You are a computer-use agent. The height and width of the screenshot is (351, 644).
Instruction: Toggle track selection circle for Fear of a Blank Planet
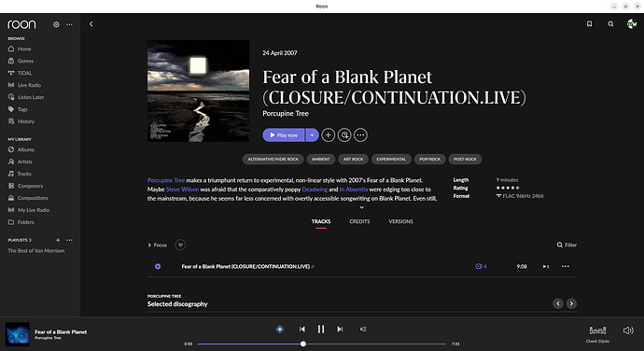tap(158, 266)
